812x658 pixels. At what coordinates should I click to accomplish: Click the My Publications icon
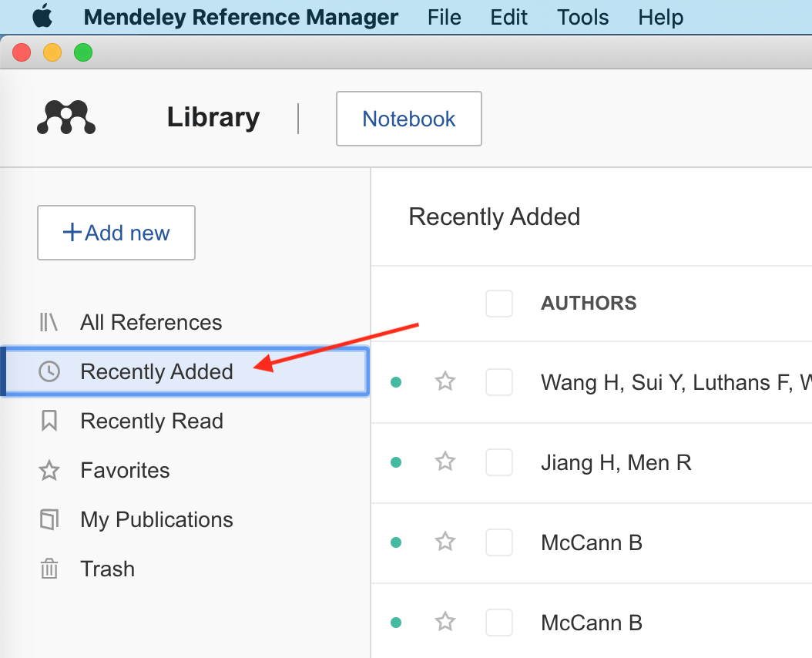(49, 519)
